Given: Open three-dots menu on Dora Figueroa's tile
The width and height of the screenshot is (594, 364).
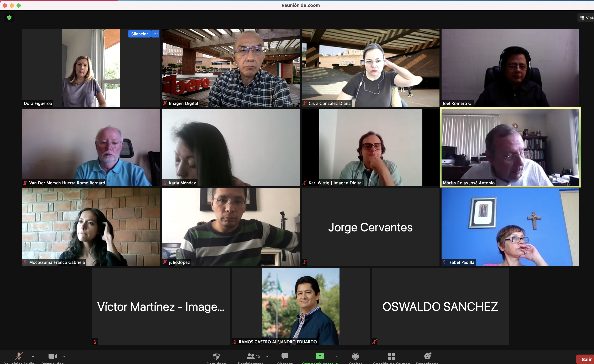Looking at the screenshot, I should click(156, 34).
